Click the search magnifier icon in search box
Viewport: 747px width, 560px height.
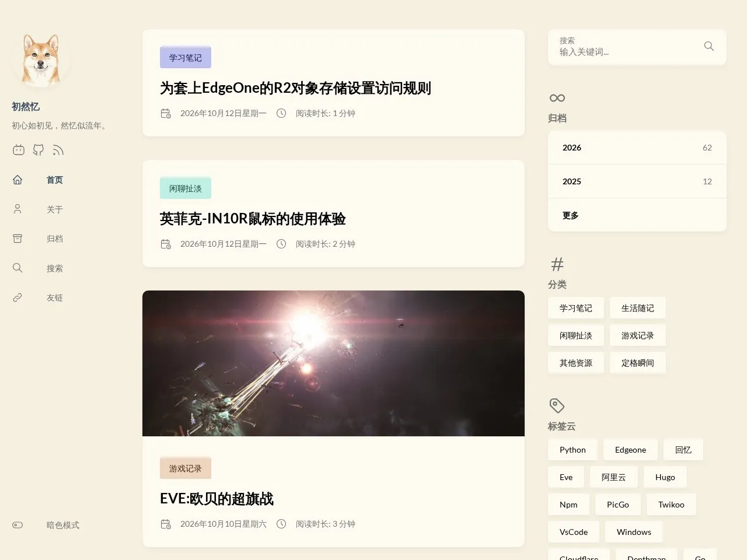(x=709, y=46)
